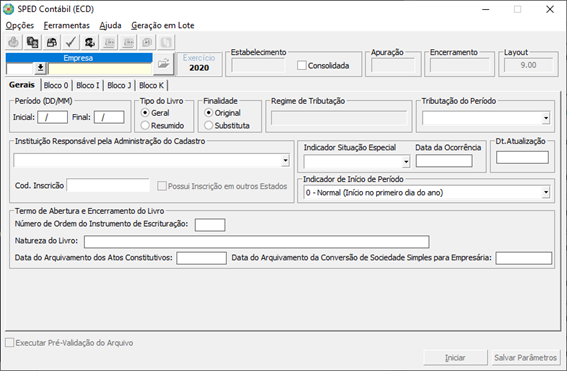Viewport: 567px width, 371px height.
Task: Click the two-documents copy toolbar icon
Action: [x=33, y=42]
